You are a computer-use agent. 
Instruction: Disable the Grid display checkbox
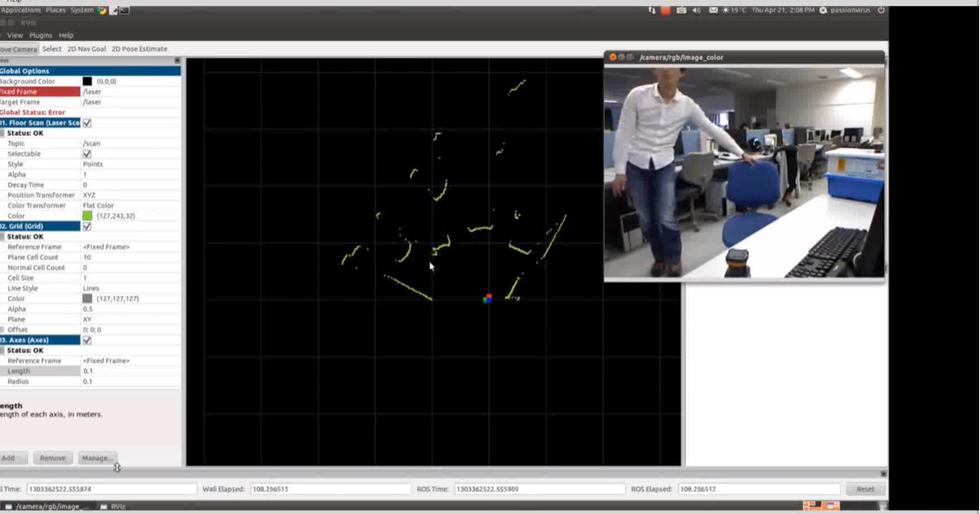point(87,227)
